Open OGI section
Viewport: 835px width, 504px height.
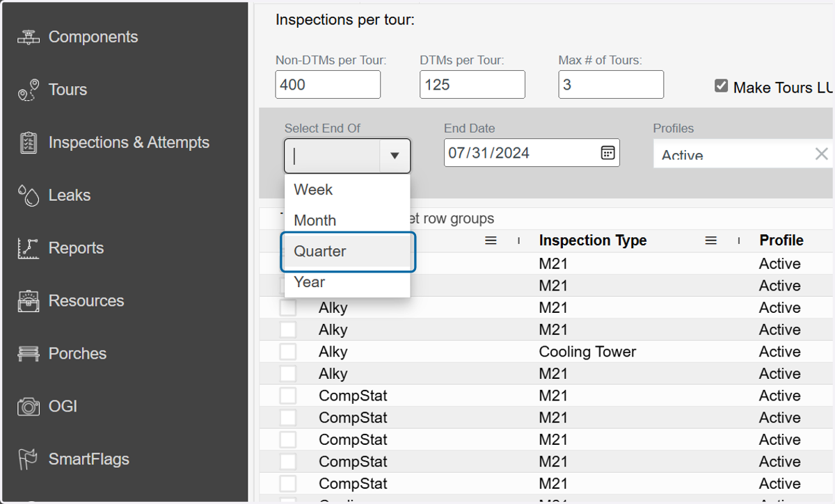pos(63,407)
